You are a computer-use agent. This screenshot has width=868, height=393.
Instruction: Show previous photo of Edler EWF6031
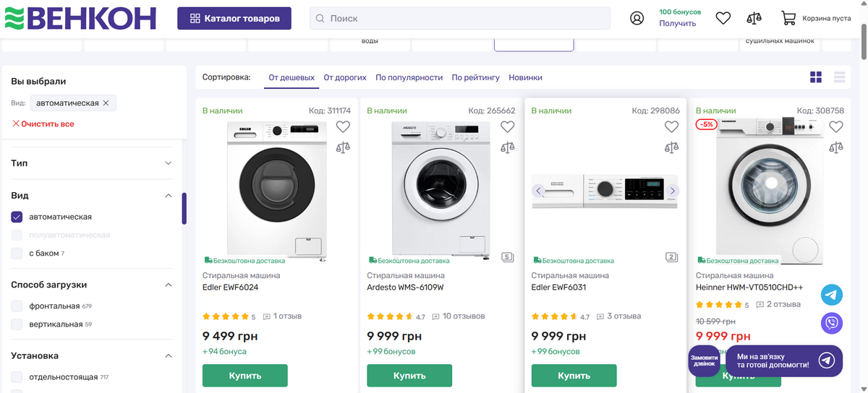(x=538, y=191)
